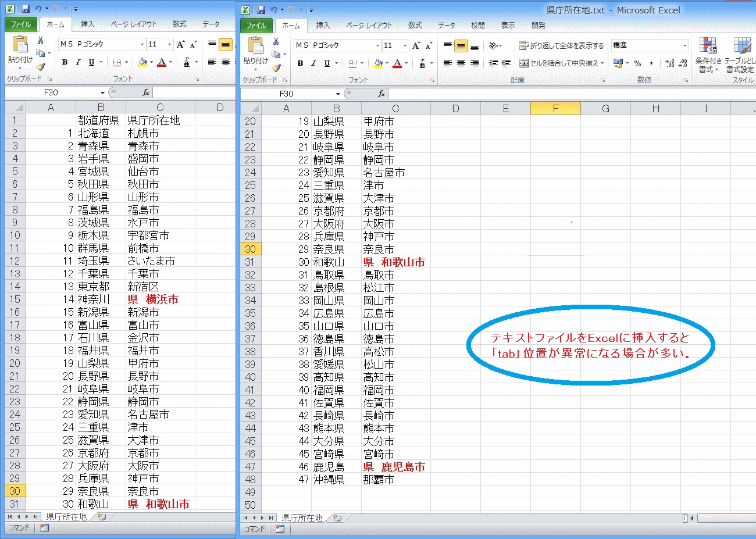Click the text orientation angle icon
The height and width of the screenshot is (539, 756).
click(x=494, y=46)
